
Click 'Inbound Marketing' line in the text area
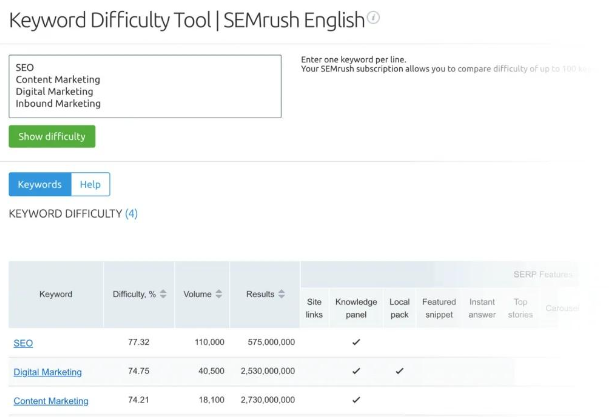[58, 103]
